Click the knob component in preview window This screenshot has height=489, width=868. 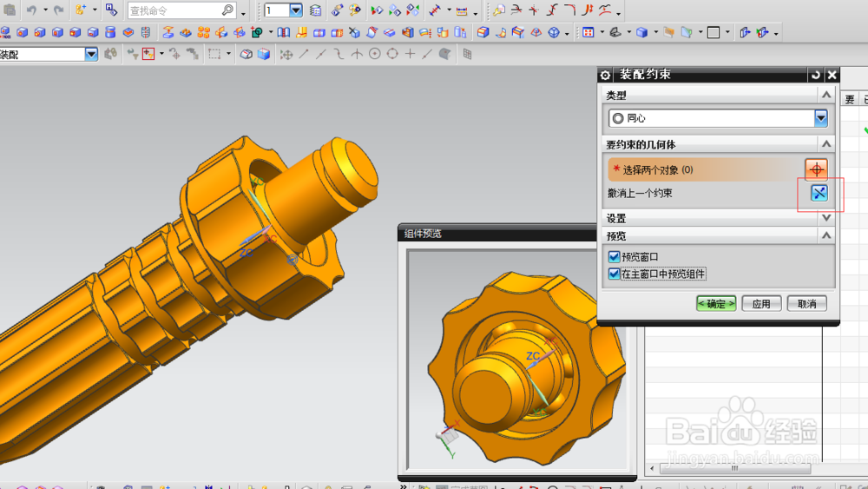pos(525,368)
